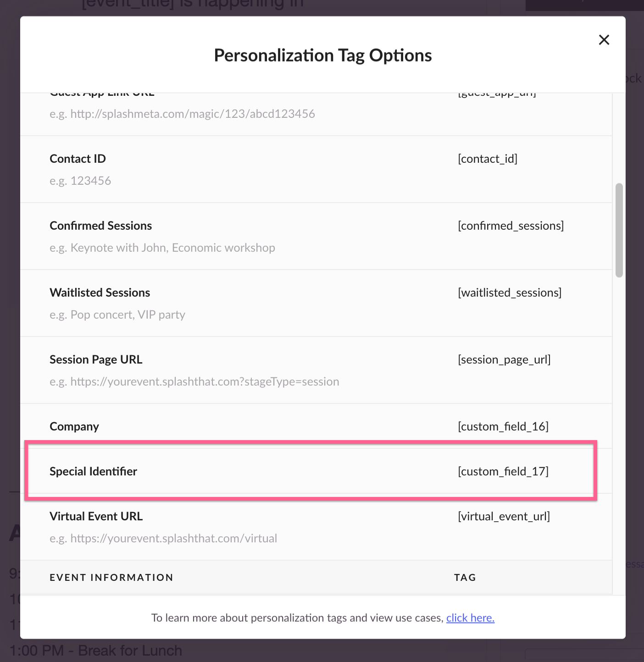Click the [custom_field_16] tag code
Screen dimensions: 644x662
coord(503,426)
